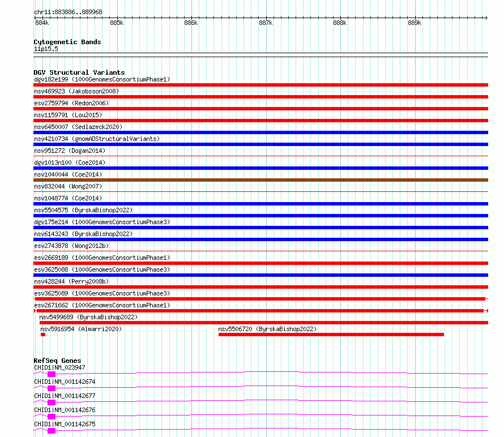Click the DGV Structural Variants track title

tap(79, 72)
